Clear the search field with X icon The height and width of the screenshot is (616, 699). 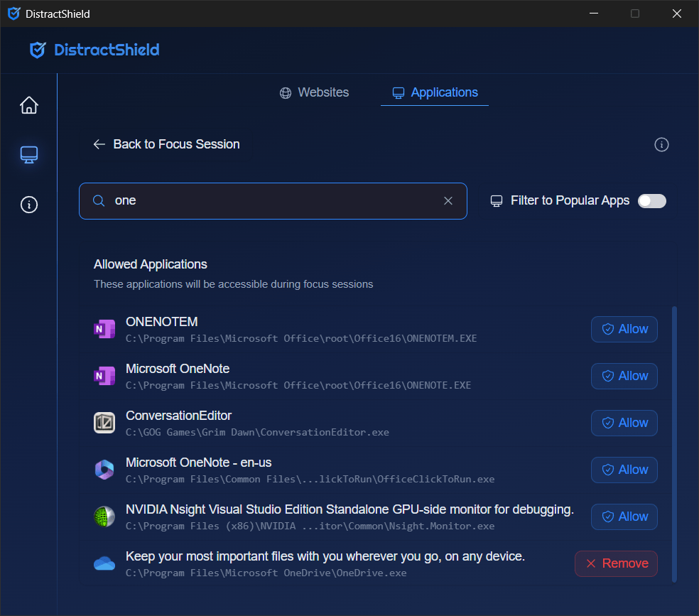(x=448, y=201)
